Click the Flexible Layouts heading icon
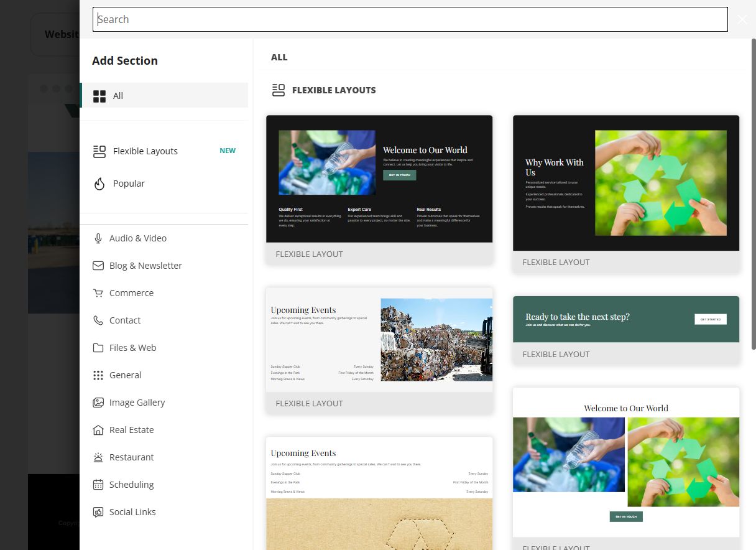This screenshot has width=756, height=550. click(x=279, y=90)
